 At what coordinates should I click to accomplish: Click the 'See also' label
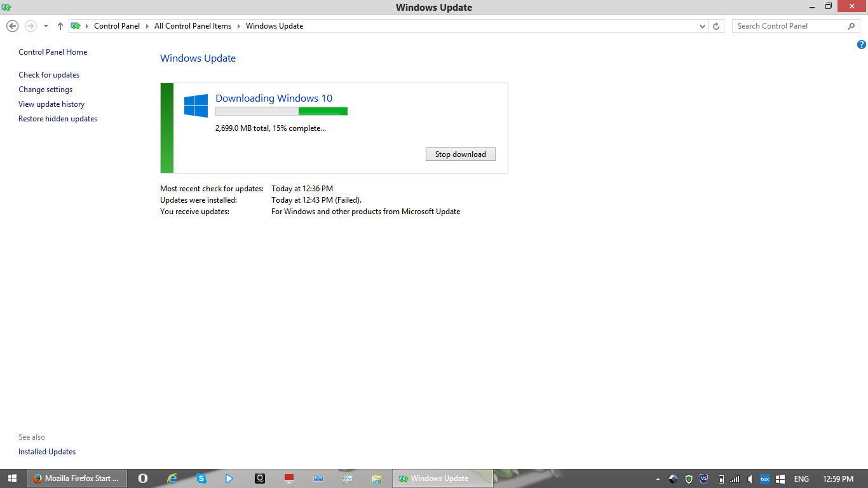coord(32,437)
